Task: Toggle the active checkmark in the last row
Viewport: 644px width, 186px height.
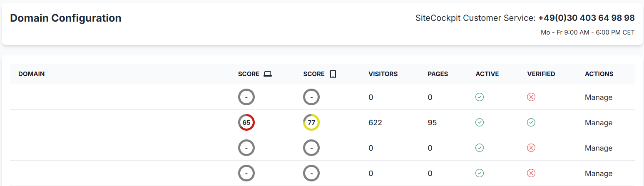Action: tap(480, 173)
